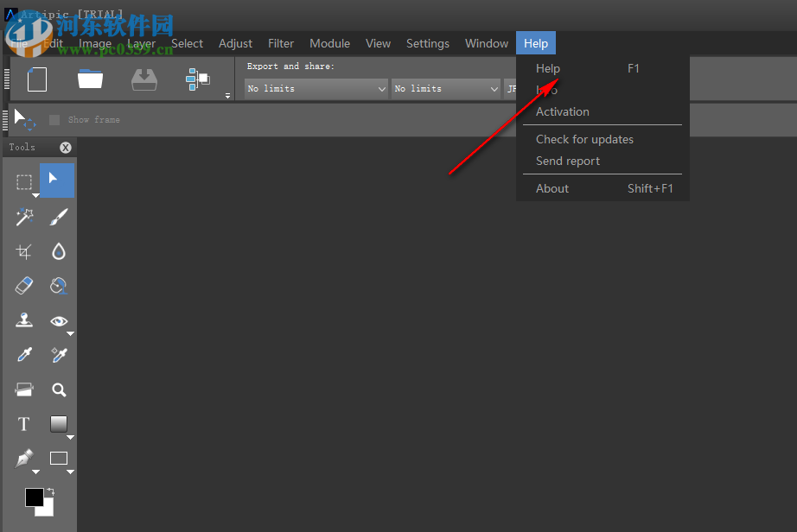Expand the marquee tool flyout arrow
797x532 pixels.
pos(35,195)
